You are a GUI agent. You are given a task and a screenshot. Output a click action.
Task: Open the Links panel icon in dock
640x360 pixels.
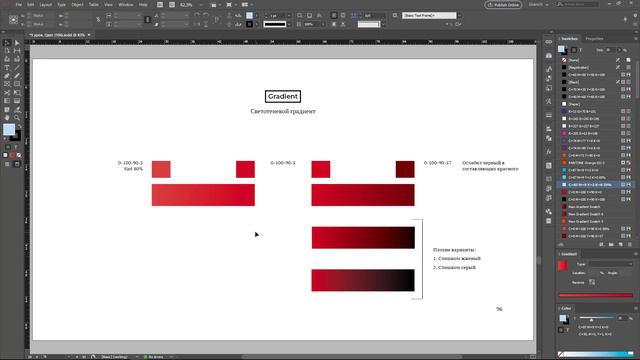pos(549,42)
